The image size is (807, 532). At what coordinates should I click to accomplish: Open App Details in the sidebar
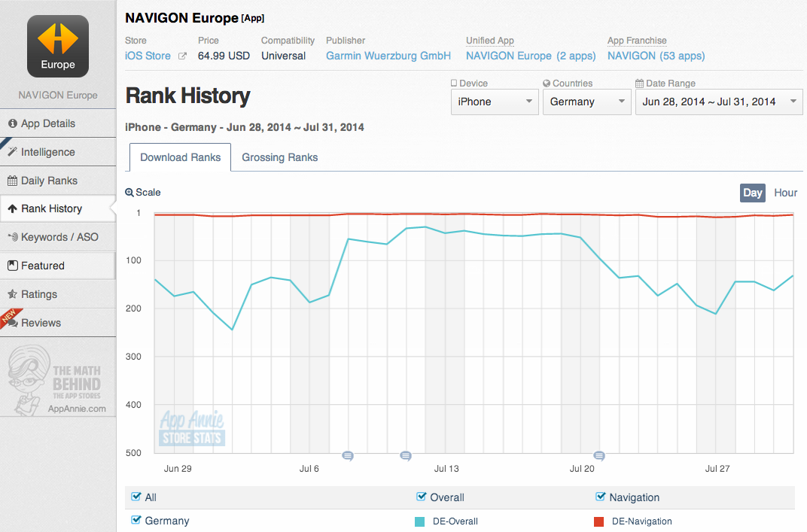pos(58,123)
